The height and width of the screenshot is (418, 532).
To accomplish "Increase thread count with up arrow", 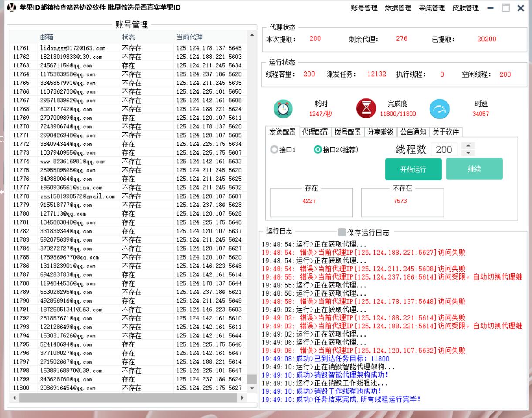I will (x=468, y=146).
